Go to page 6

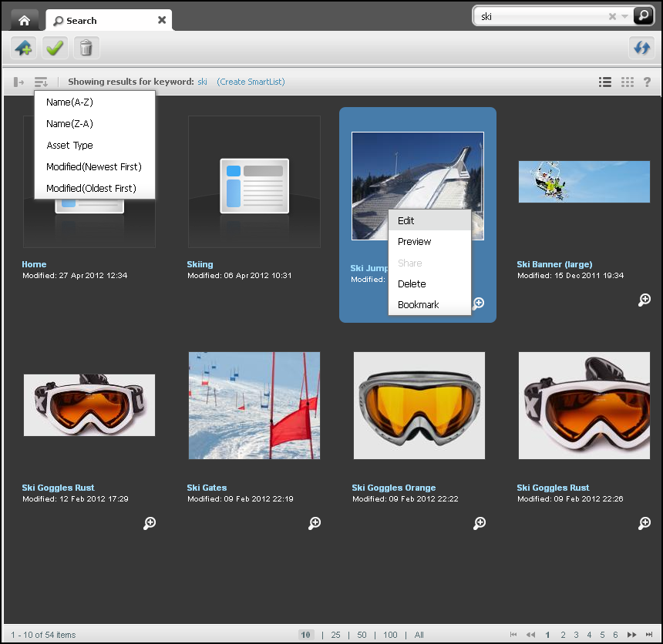click(615, 635)
